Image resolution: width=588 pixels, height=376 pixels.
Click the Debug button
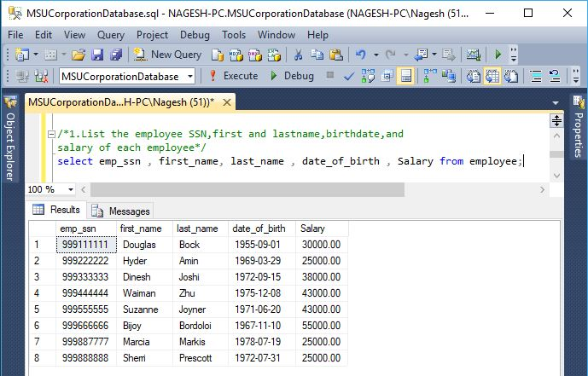292,76
